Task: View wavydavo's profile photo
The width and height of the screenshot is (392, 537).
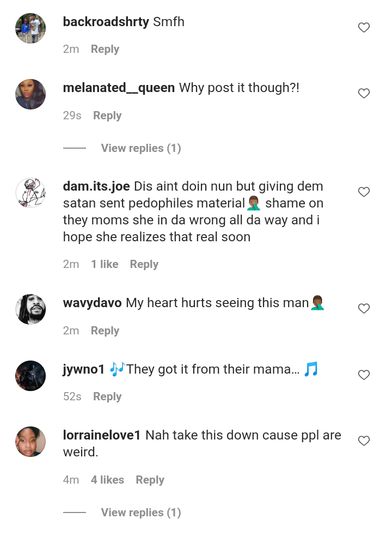Action: pos(30,309)
